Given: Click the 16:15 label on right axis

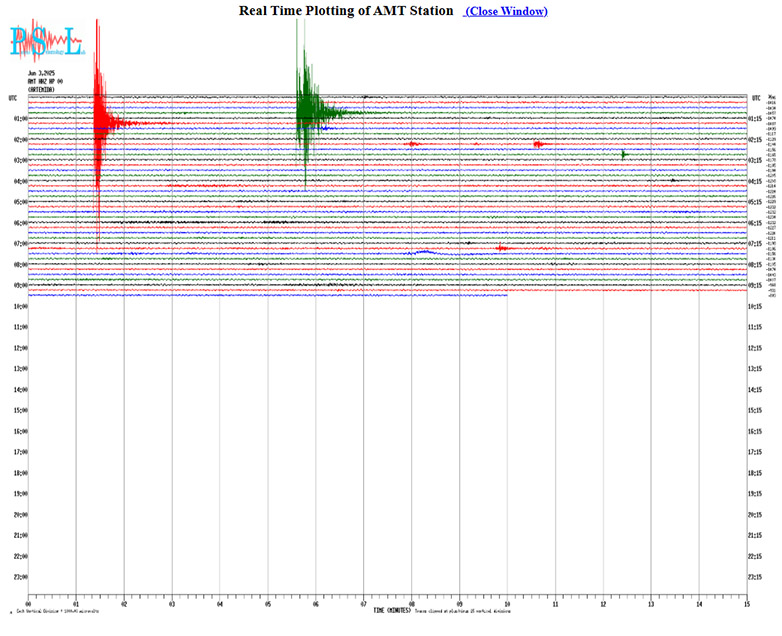Looking at the screenshot, I should pyautogui.click(x=758, y=431).
